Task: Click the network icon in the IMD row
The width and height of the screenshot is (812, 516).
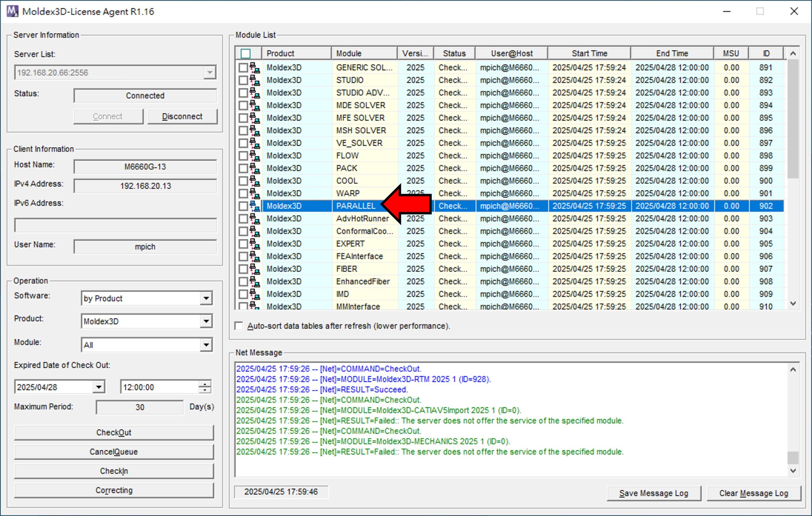Action: click(x=255, y=294)
